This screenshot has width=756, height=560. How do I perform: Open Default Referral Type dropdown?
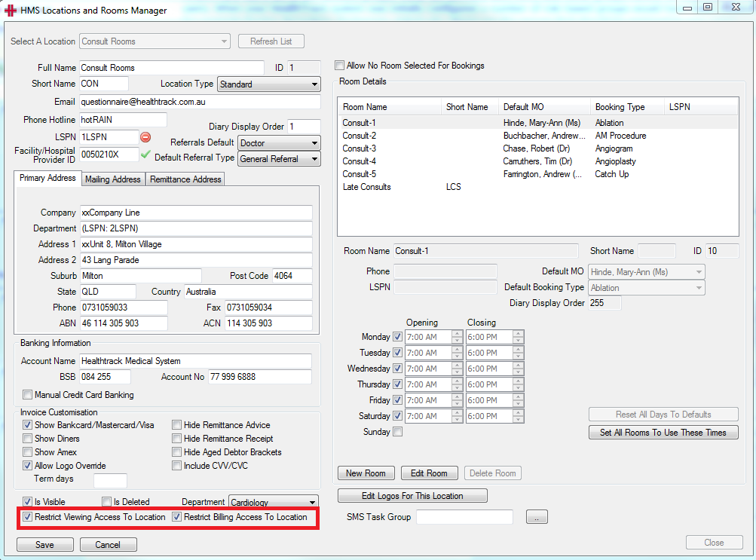tap(279, 159)
